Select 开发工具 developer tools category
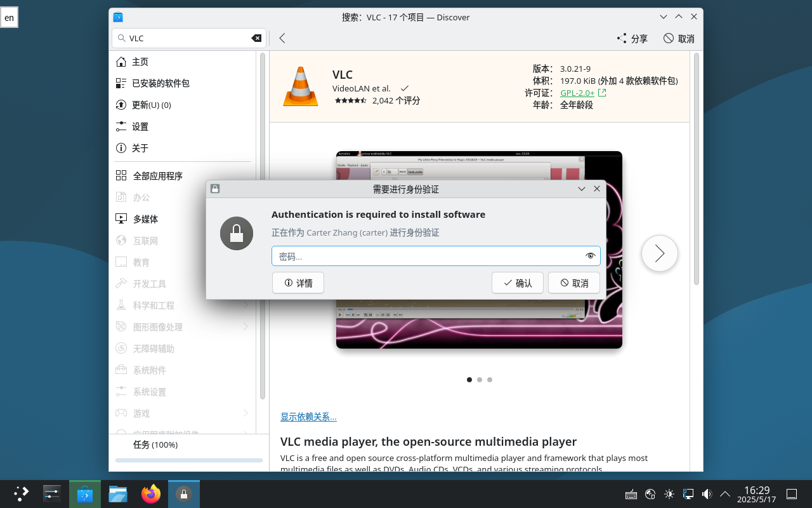 (x=183, y=284)
